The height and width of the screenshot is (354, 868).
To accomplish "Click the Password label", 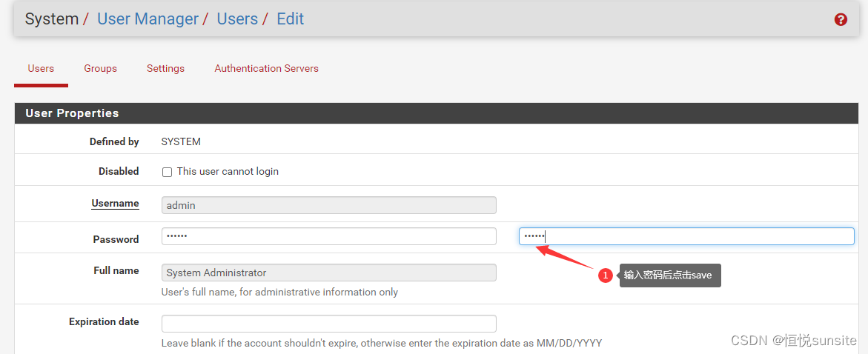I will click(x=116, y=239).
